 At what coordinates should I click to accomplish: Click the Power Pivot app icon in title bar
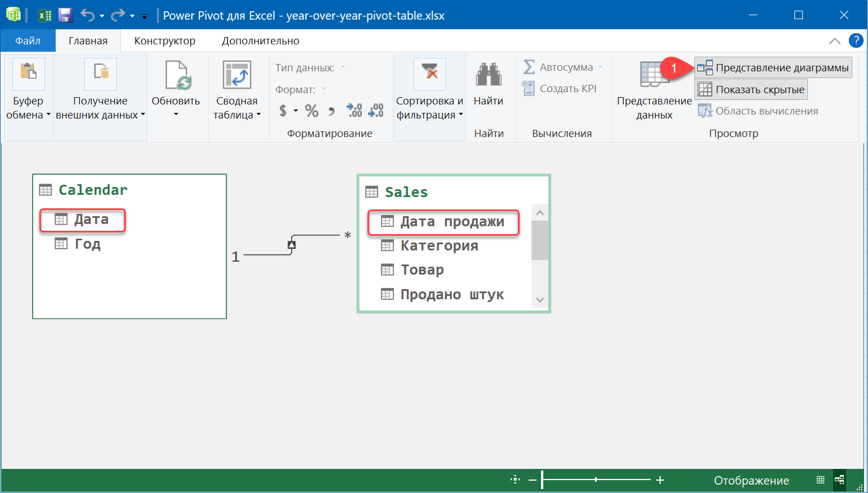[13, 15]
